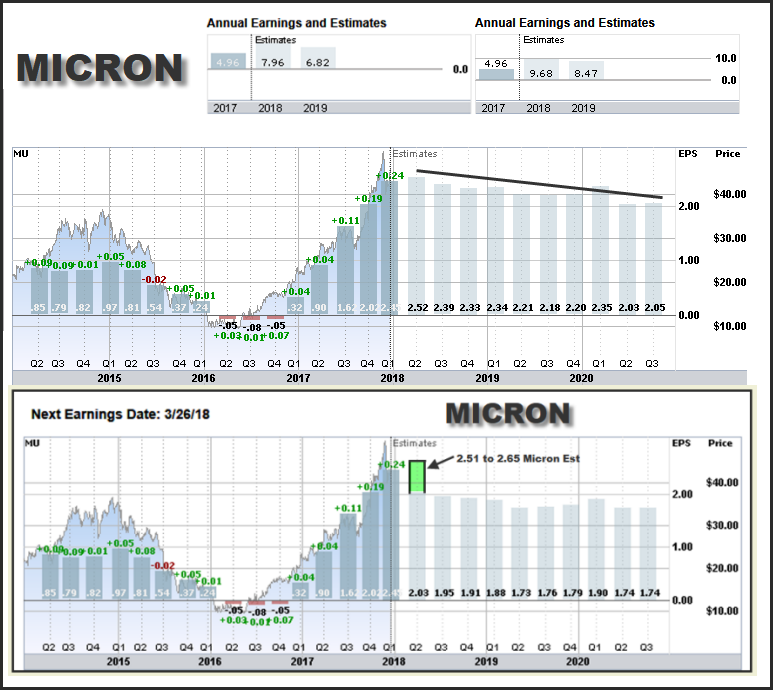The height and width of the screenshot is (690, 773).
Task: Select the bar labeled 1.95 in estimates chart
Action: (x=443, y=548)
